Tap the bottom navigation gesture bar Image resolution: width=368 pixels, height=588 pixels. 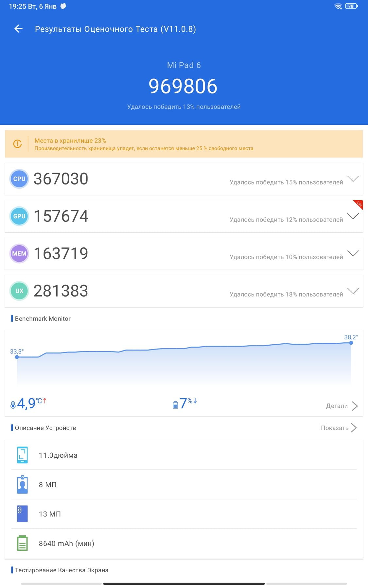click(x=184, y=583)
